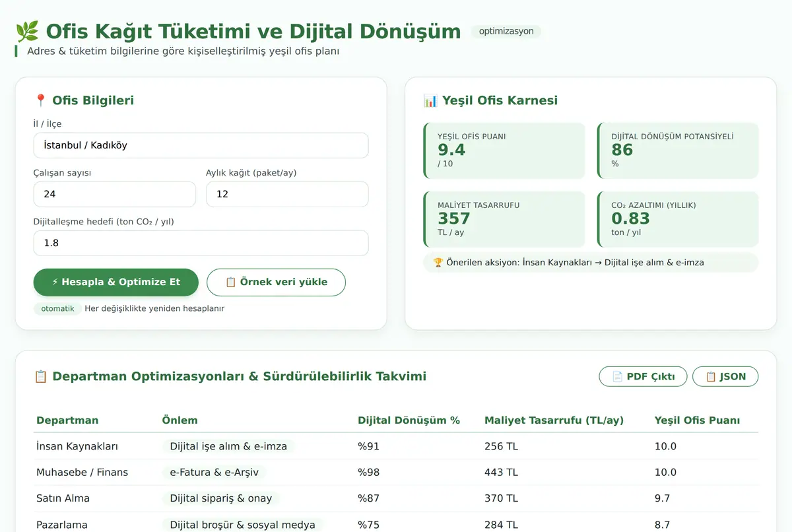Click the Dijital işe alım & e-imza chip in the table
792x532 pixels.
228,446
